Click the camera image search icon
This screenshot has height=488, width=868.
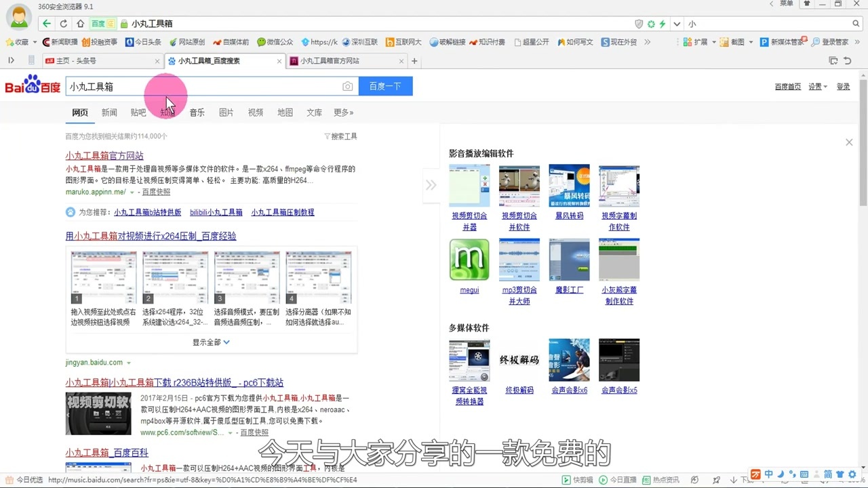(x=347, y=87)
